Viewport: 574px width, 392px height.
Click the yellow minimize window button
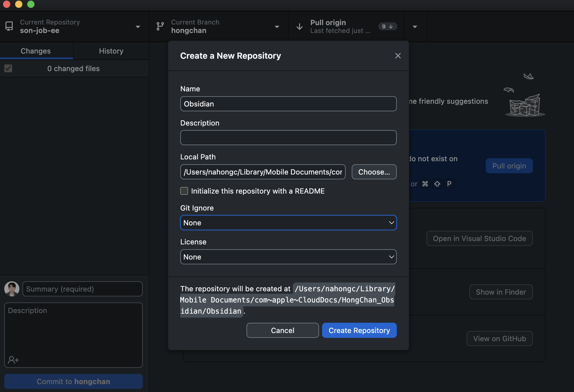(19, 4)
